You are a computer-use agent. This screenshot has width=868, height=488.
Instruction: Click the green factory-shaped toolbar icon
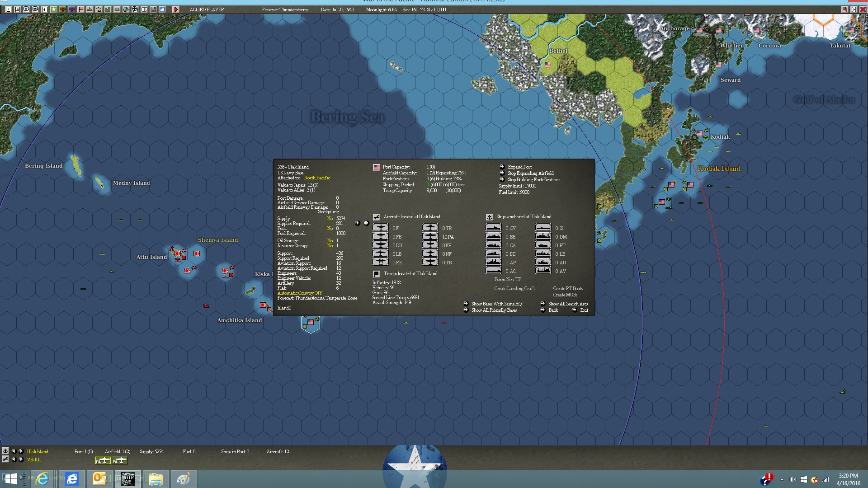coord(108,9)
